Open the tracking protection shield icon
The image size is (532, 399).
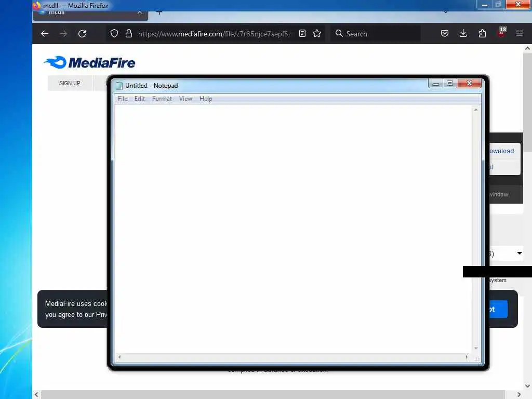pyautogui.click(x=114, y=34)
